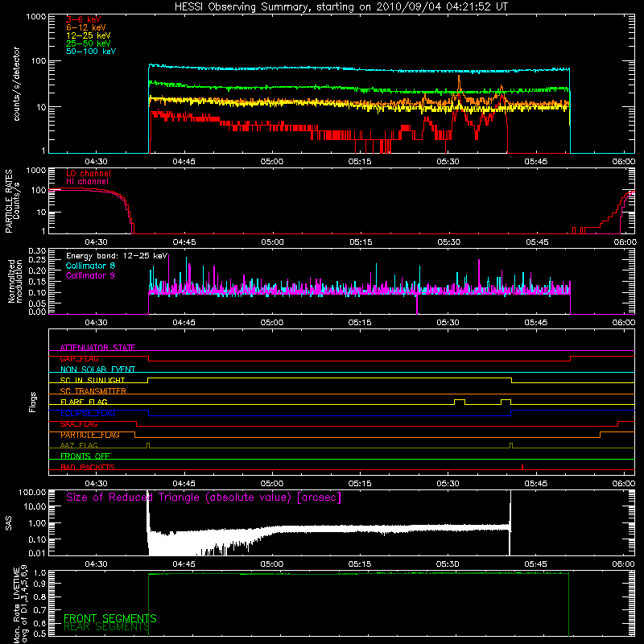Click the 05:15 tick label under modulation plot
Screen dimensions: 644x644
(x=360, y=323)
